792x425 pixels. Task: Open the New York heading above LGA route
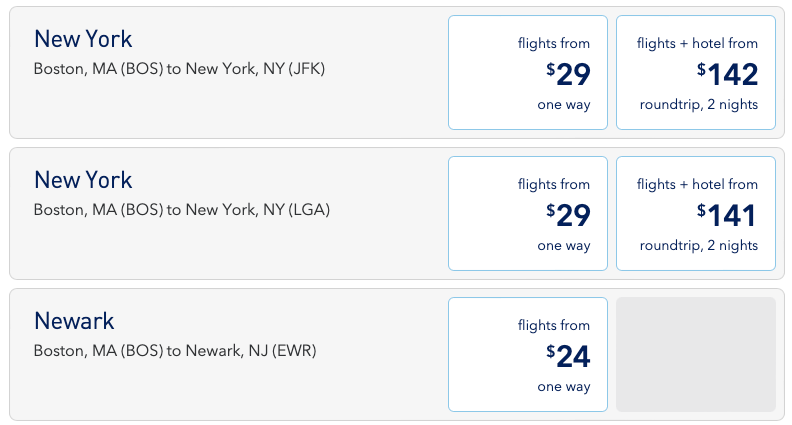83,180
